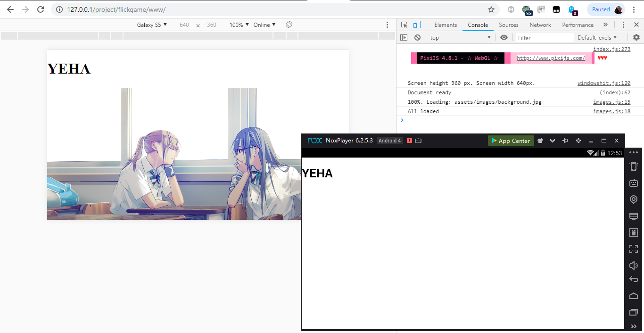Focus the console Filter input field
The width and height of the screenshot is (644, 333).
545,38
